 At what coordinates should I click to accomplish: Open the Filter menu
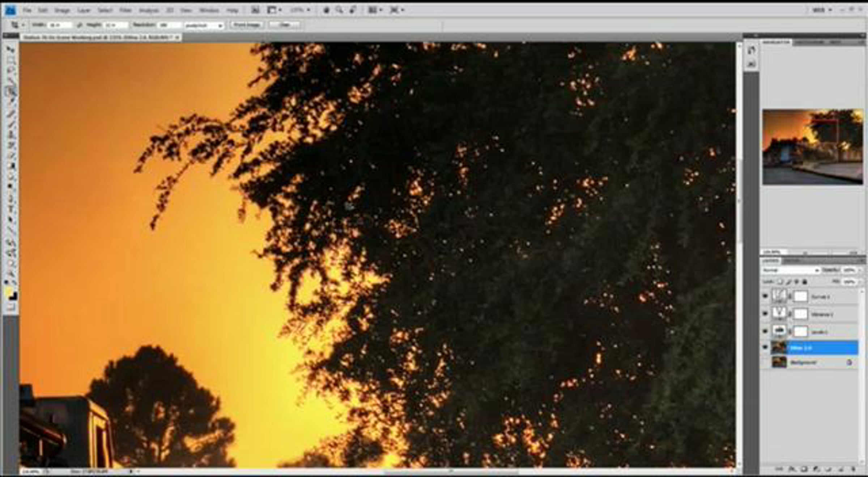coord(125,10)
